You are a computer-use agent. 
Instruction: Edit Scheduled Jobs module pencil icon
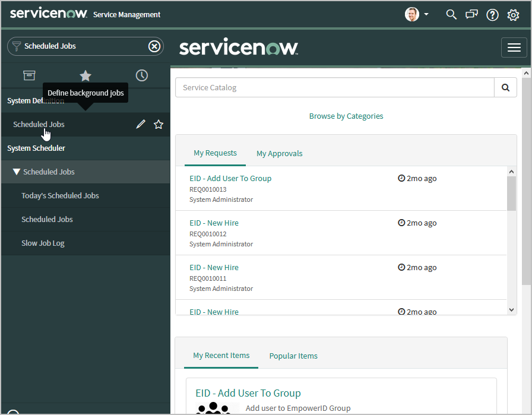pyautogui.click(x=141, y=124)
